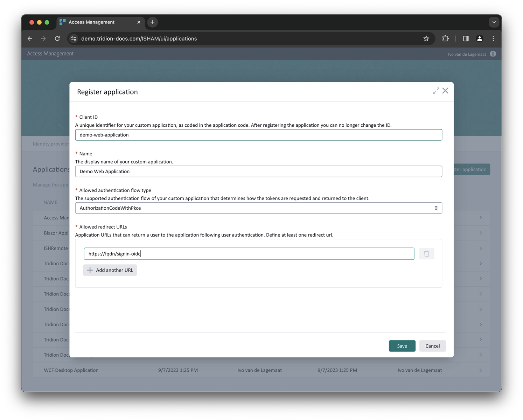
Task: Click the browser forward arrow
Action: (x=43, y=38)
